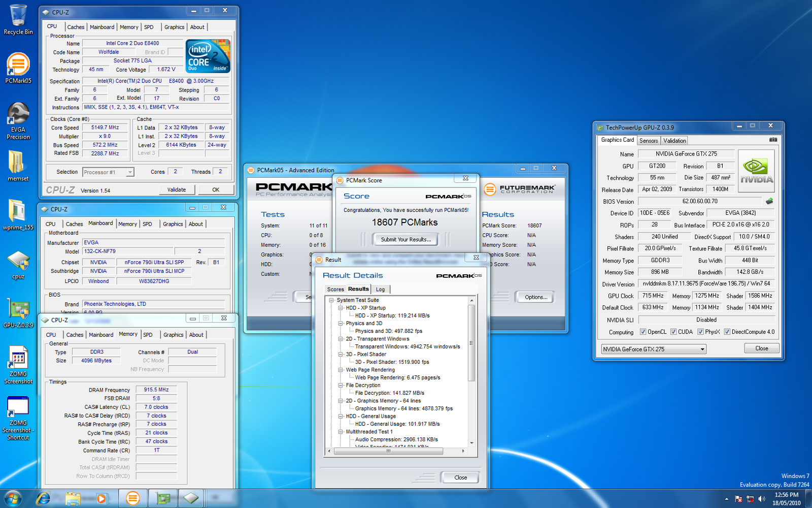The width and height of the screenshot is (812, 508).
Task: Select the wprime_155 desktop icon
Action: pos(18,214)
